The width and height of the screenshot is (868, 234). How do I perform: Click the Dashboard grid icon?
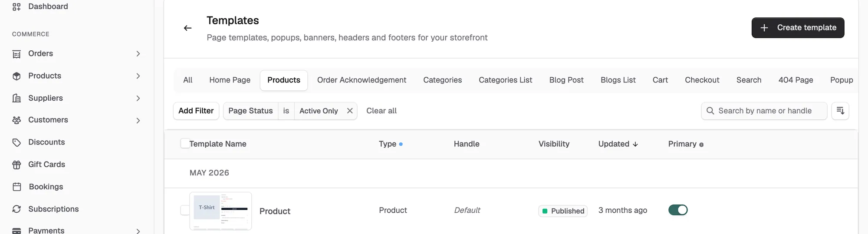pyautogui.click(x=16, y=7)
